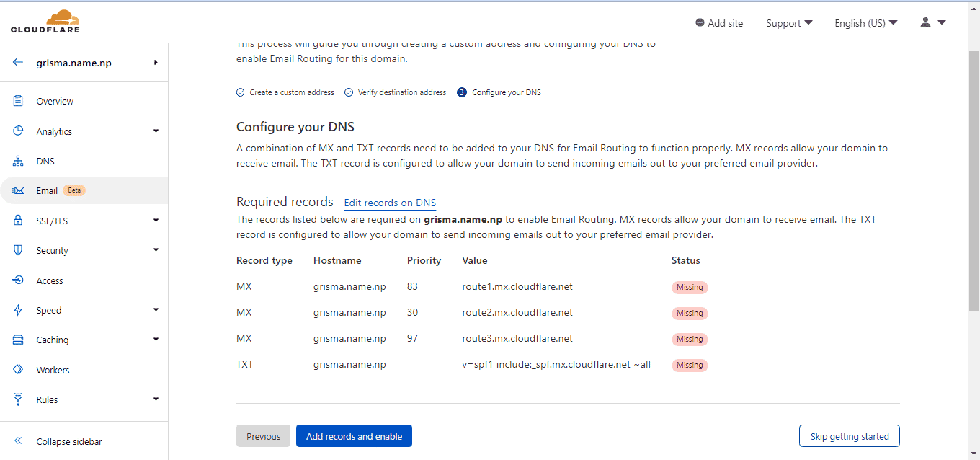Click the Previous button
Viewport: 980px width, 460px height.
(263, 436)
